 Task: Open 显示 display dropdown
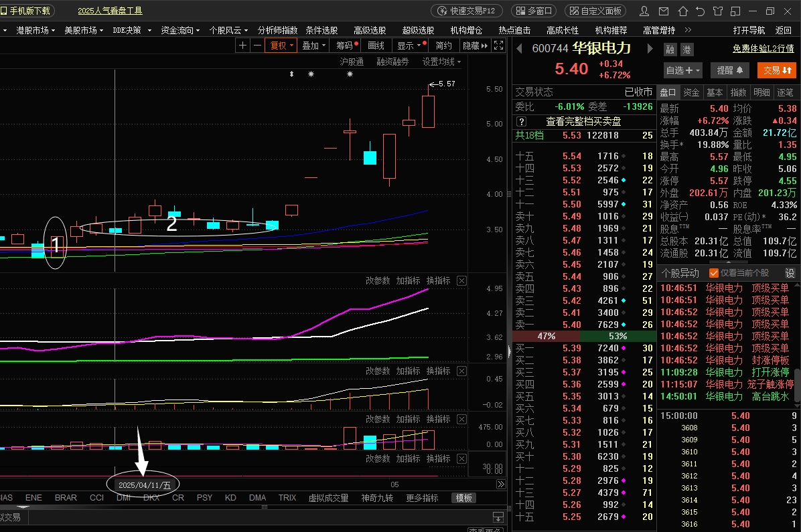411,46
